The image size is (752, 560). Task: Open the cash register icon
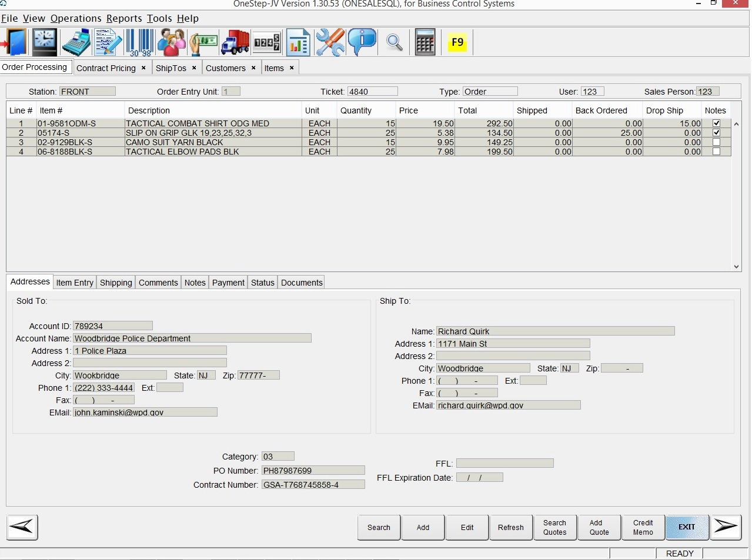click(x=76, y=42)
